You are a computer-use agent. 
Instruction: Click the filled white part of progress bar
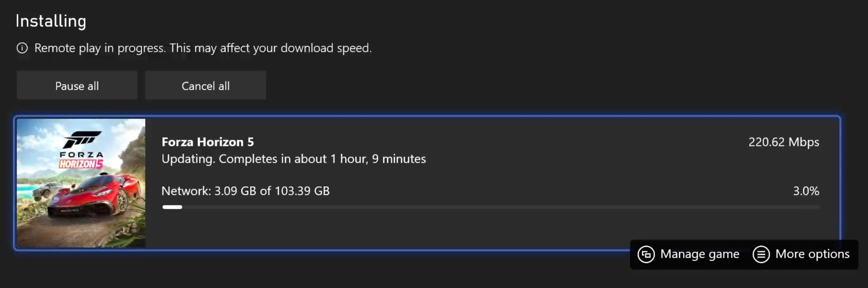click(x=172, y=207)
